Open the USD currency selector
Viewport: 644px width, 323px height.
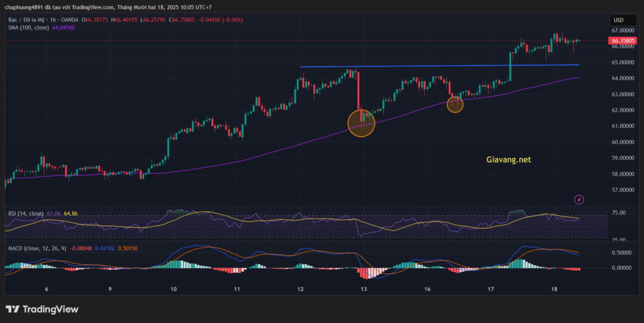(618, 20)
